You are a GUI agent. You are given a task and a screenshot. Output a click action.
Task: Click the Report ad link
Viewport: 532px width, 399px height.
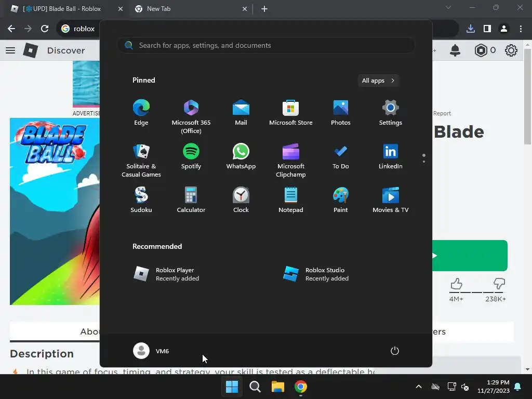coord(442,113)
